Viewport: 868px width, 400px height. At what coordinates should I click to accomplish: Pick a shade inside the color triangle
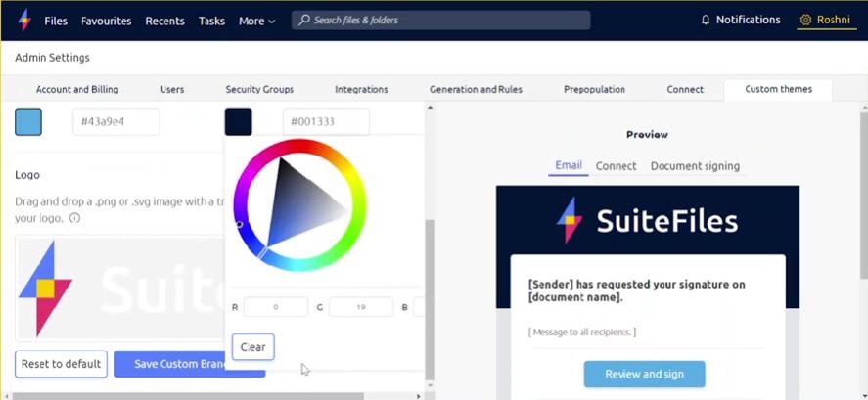[x=298, y=204]
